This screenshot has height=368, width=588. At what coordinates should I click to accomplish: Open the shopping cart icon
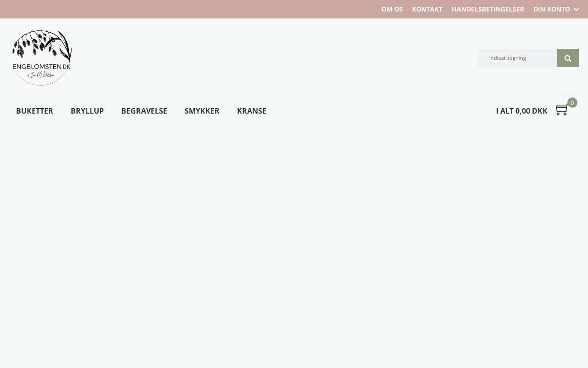pos(561,110)
